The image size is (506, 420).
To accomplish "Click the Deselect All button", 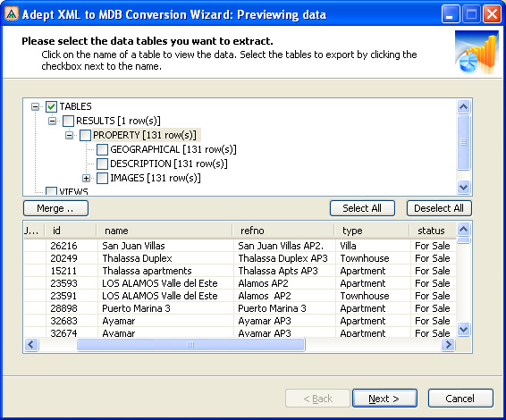I will (x=439, y=208).
